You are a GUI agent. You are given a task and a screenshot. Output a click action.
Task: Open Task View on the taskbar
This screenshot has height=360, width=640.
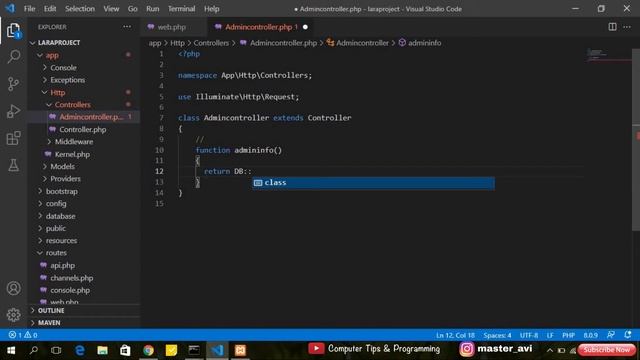click(x=56, y=350)
